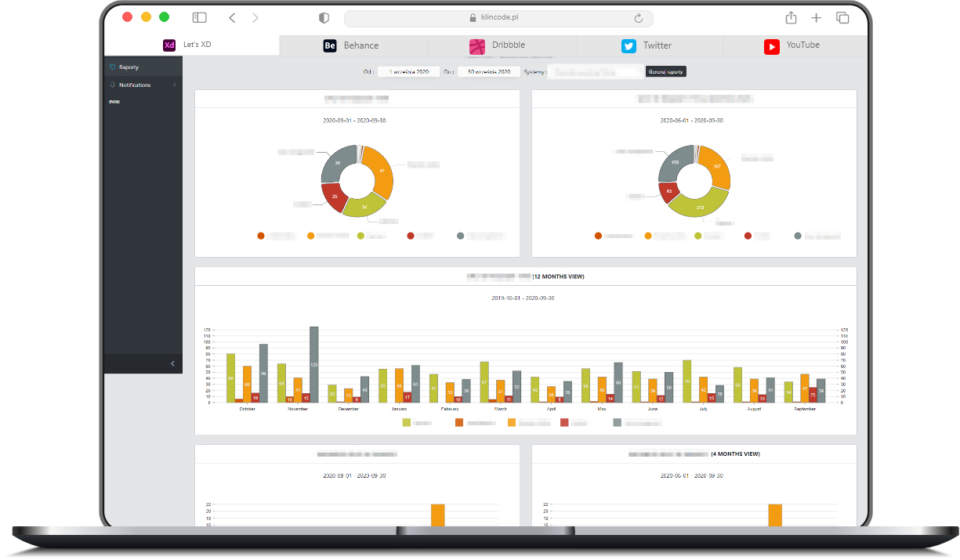Click gray October bar labeled 96
This screenshot has height=560, width=960.
point(263,374)
